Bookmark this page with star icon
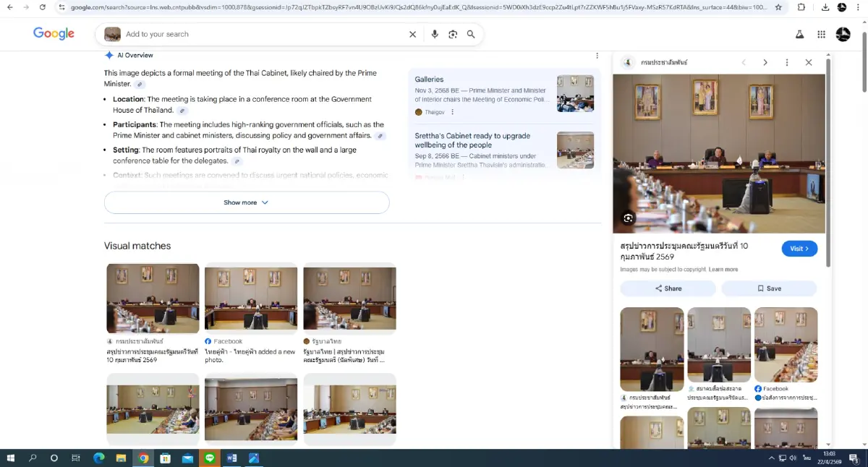This screenshot has height=467, width=868. (x=778, y=7)
